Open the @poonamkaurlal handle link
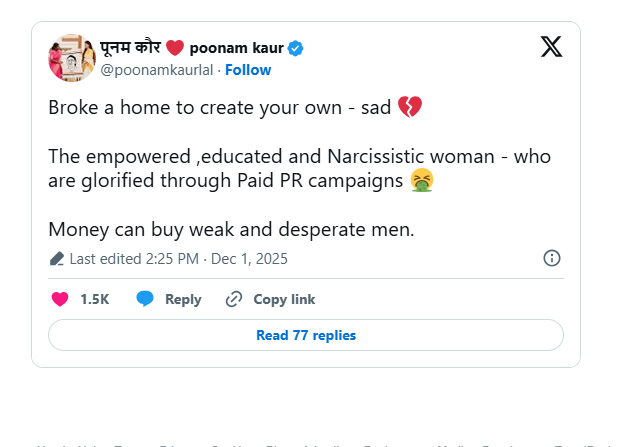This screenshot has width=617, height=447. (x=158, y=70)
